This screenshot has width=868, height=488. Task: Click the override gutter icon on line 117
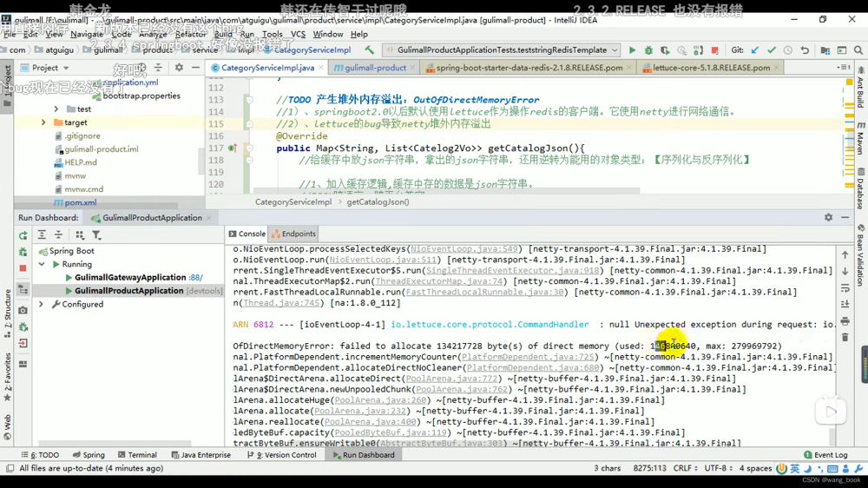coord(233,148)
